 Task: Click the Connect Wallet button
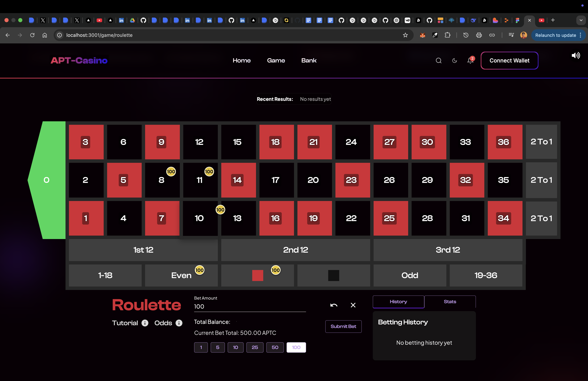tap(509, 61)
